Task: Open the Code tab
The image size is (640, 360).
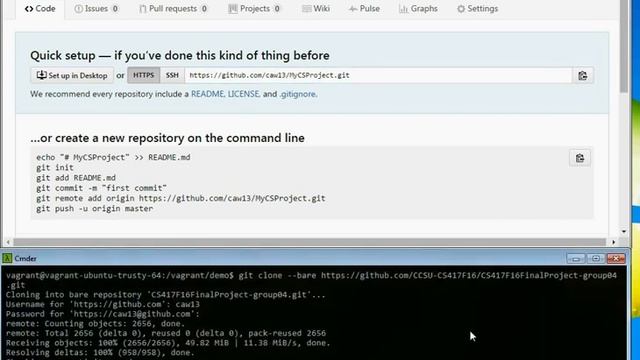Action: [40, 9]
